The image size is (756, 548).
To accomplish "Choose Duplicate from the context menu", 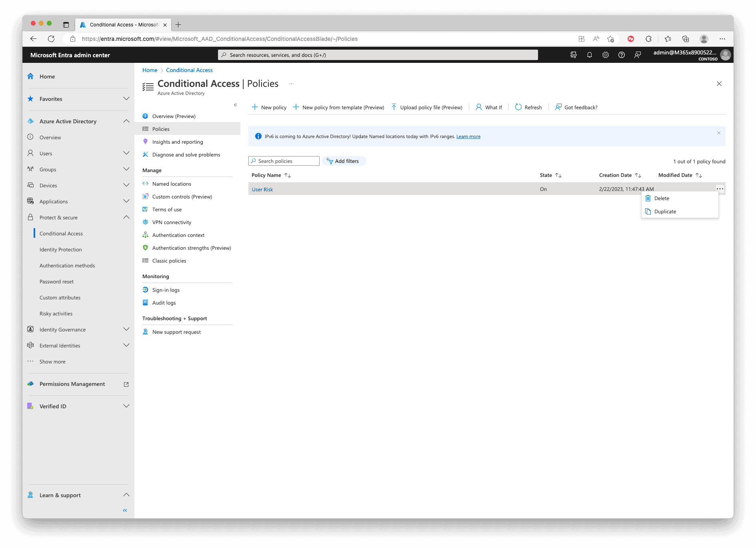I will click(x=665, y=212).
